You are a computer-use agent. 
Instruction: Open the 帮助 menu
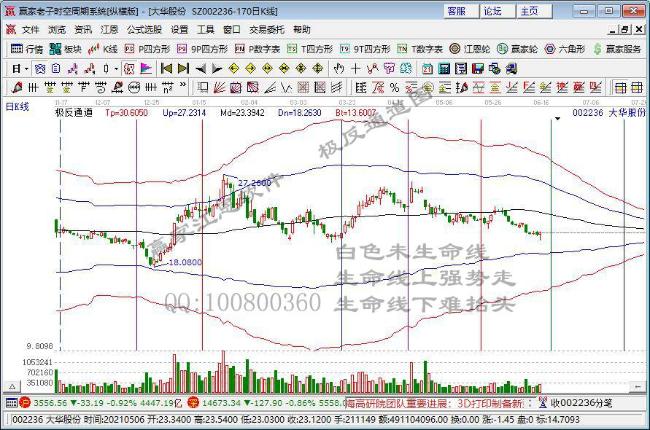(x=302, y=30)
